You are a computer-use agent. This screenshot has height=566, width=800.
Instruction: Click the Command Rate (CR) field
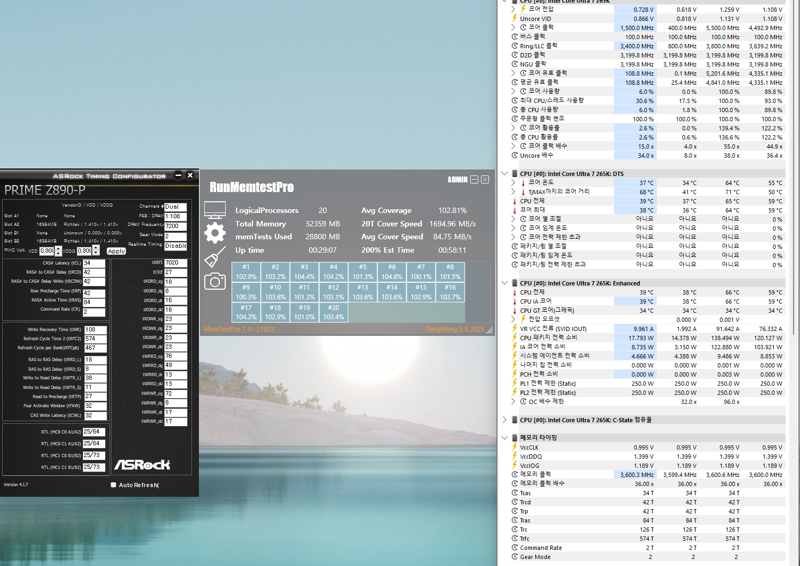[94, 312]
